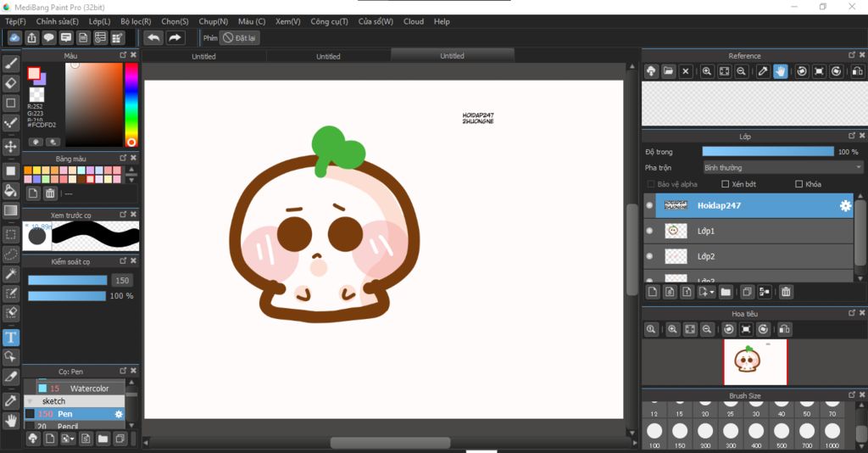Click the Đặt lại reset button
The width and height of the screenshot is (868, 453).
(x=240, y=38)
